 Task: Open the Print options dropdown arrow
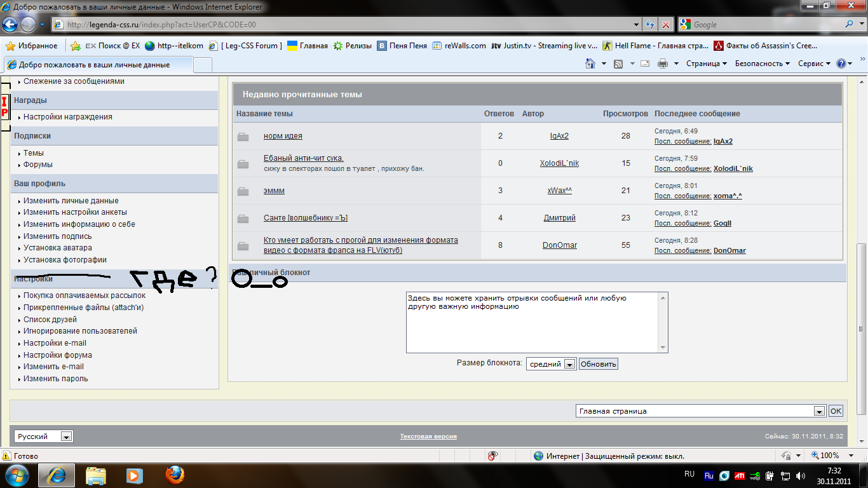676,64
